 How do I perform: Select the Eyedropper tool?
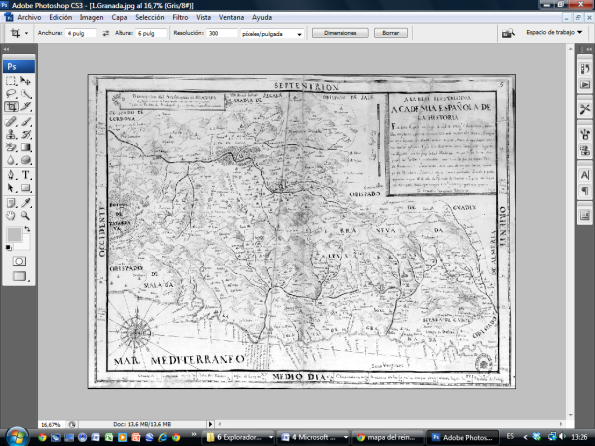point(25,203)
